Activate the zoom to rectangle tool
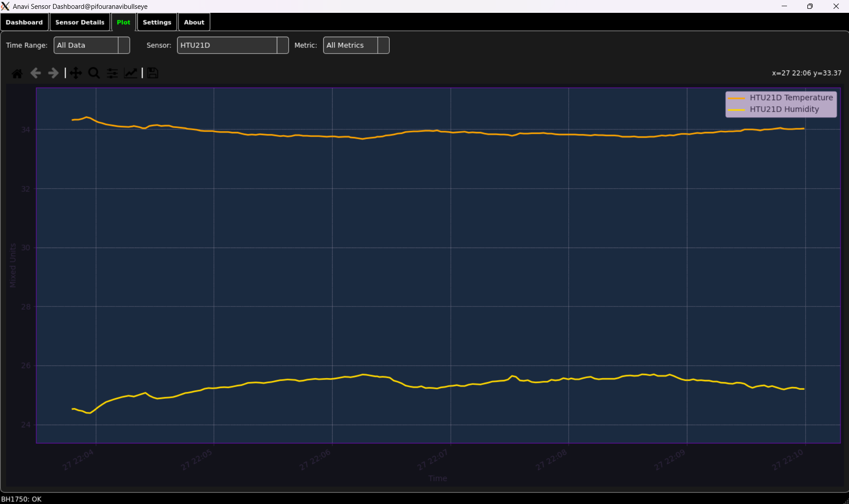The height and width of the screenshot is (504, 849). click(94, 73)
